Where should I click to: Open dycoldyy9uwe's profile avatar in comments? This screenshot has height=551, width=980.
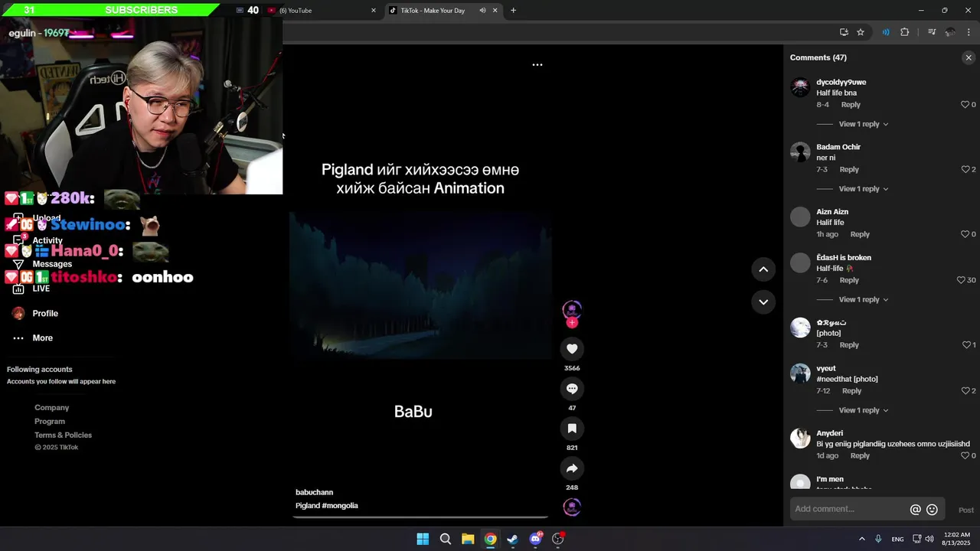pyautogui.click(x=800, y=87)
